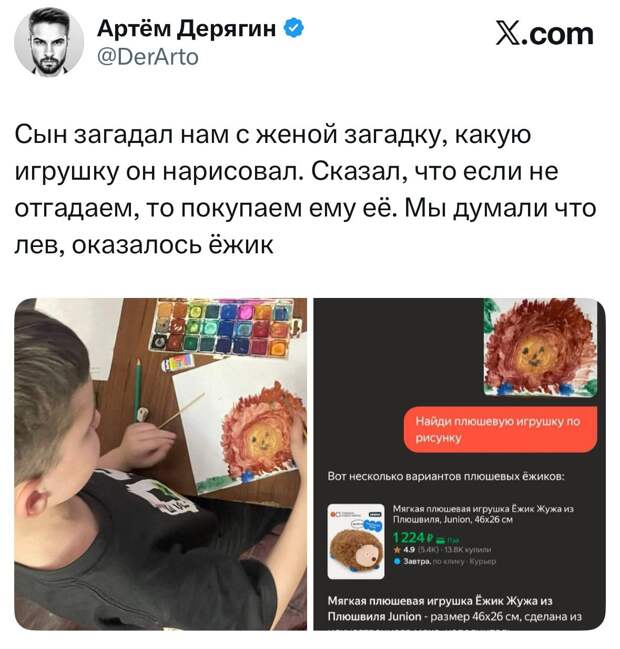The width and height of the screenshot is (620, 649).
Task: Click the Артём Дерягин display name
Action: point(187,29)
